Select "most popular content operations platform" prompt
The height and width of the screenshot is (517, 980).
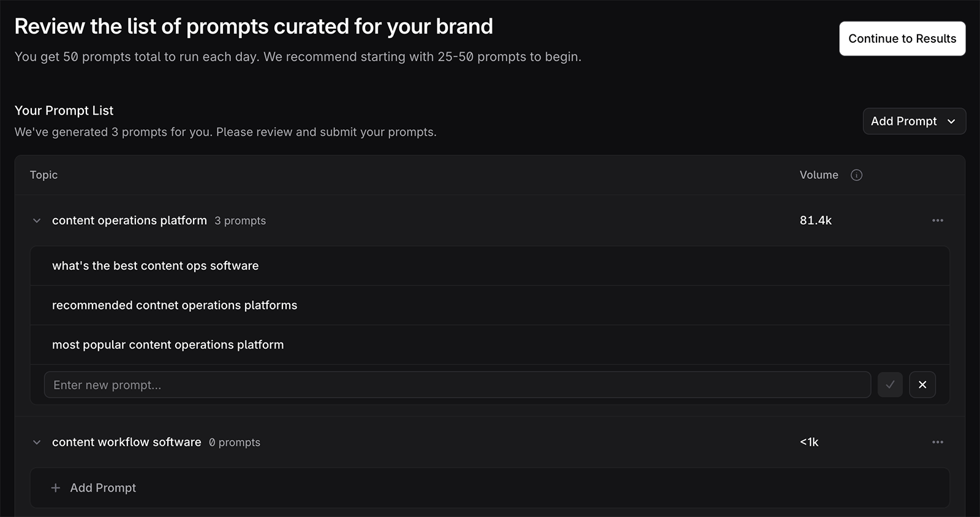(168, 345)
